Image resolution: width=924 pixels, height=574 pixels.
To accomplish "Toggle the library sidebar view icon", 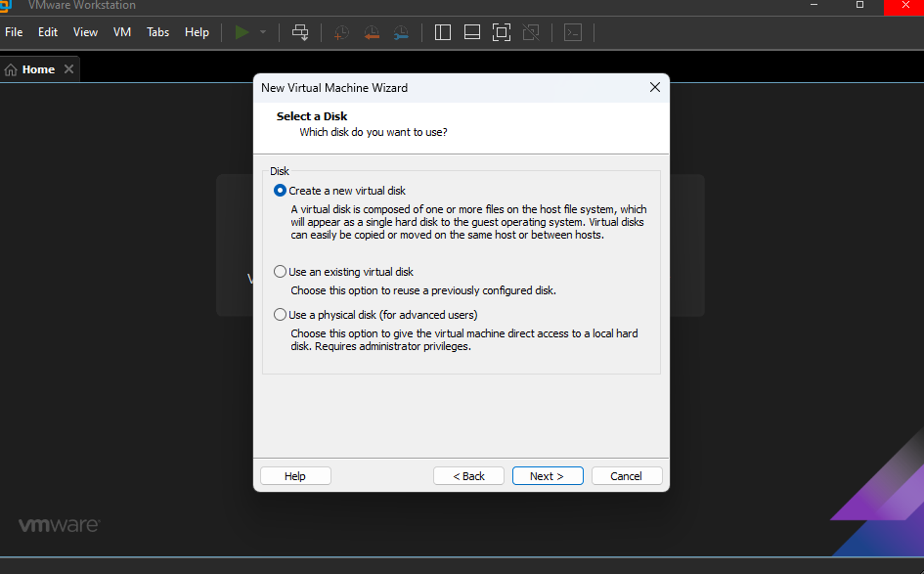I will click(x=443, y=32).
